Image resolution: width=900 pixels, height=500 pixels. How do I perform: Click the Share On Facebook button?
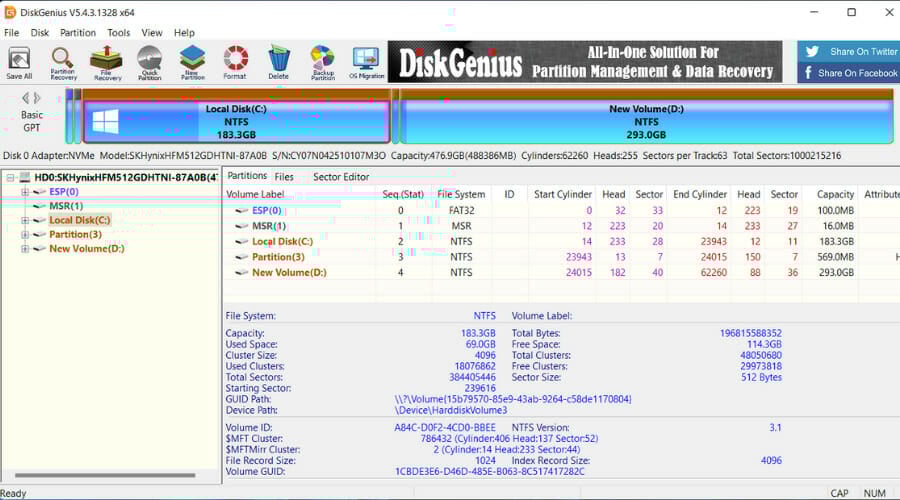(848, 73)
